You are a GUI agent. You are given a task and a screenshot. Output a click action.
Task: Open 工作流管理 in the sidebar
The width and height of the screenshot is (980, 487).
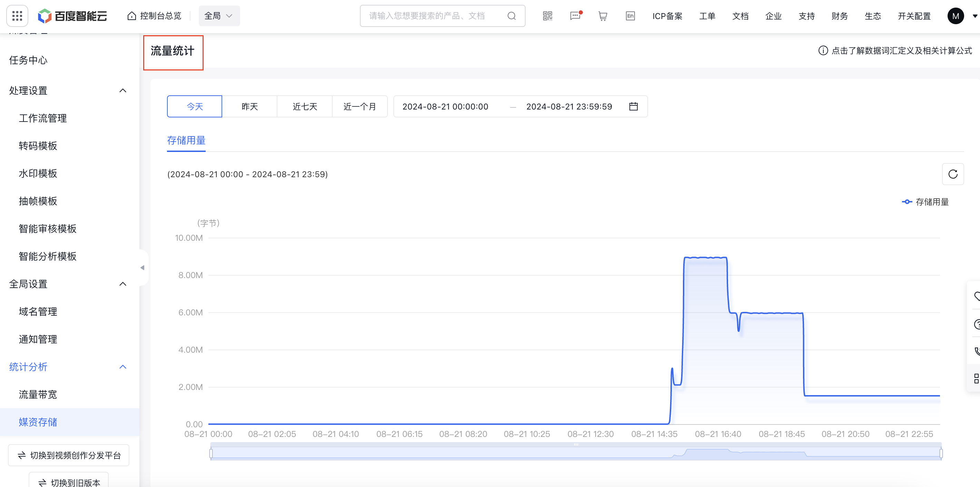coord(42,118)
